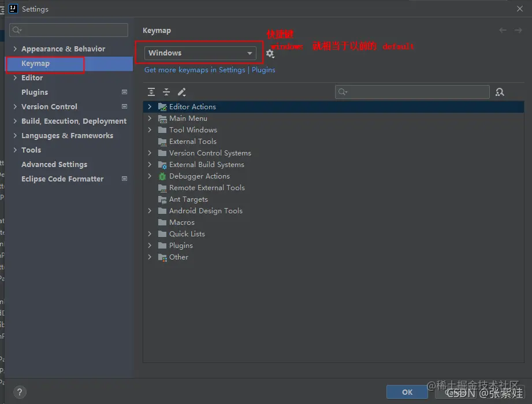Viewport: 532px width, 404px height.
Task: Click the settings search input field
Action: point(69,30)
